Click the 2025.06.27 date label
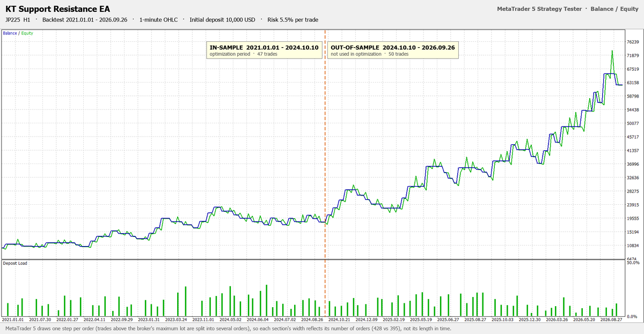 [x=449, y=320]
